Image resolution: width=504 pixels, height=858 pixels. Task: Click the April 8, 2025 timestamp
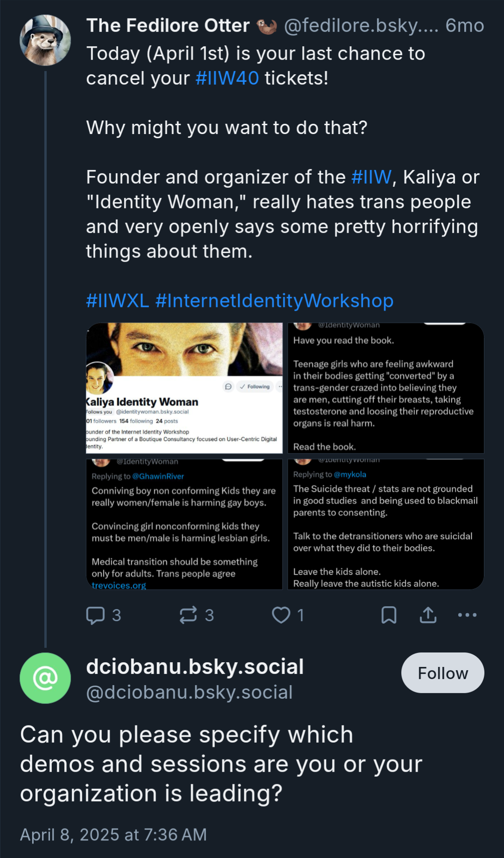click(113, 835)
